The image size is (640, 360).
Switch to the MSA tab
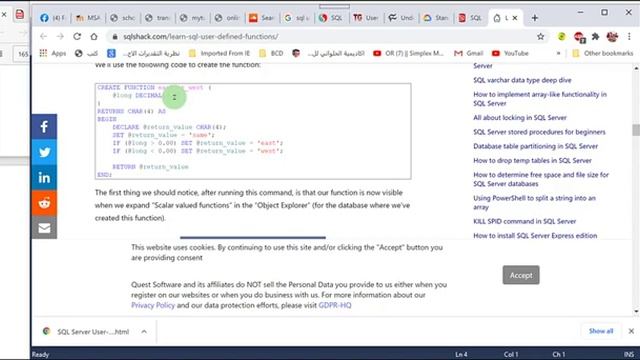tap(88, 18)
